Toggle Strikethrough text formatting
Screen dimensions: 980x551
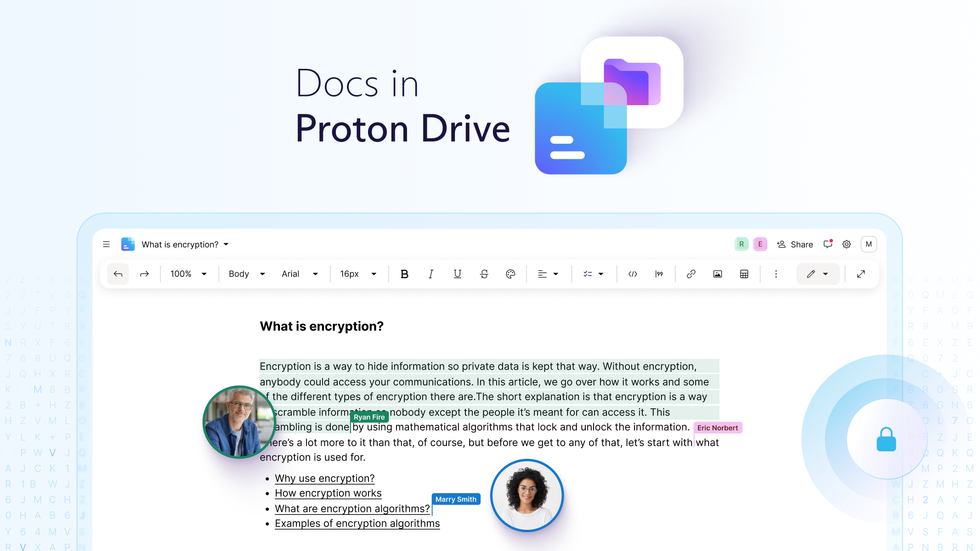pos(485,273)
